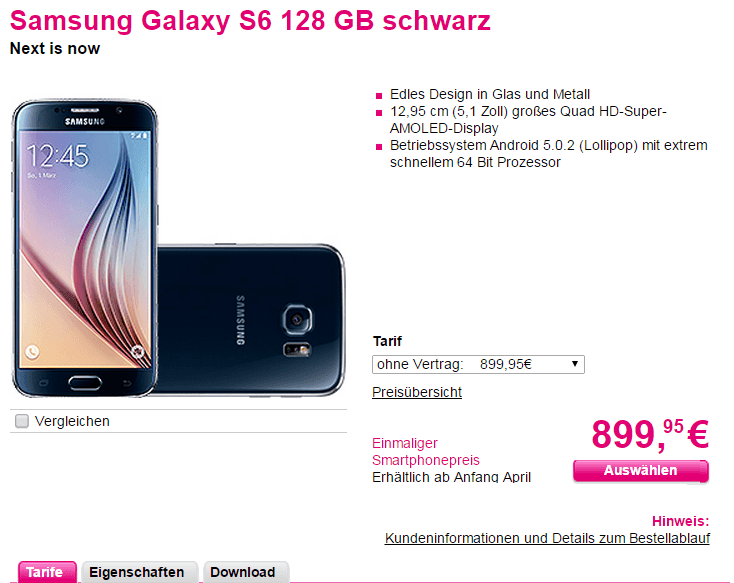Click the phone icon on the lockscreen
734x583 pixels.
coord(32,352)
